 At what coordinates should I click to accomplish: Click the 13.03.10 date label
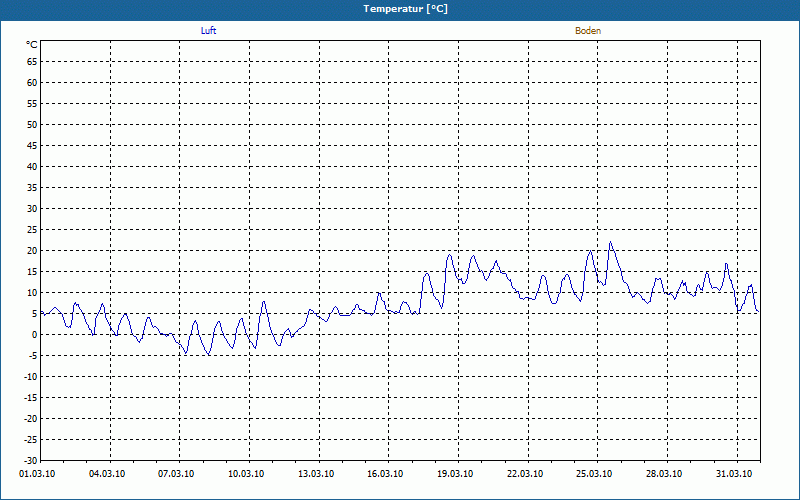(316, 474)
